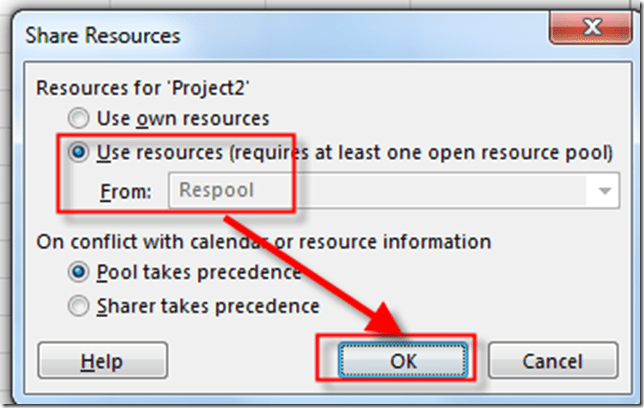Select the "Use resources" radio button
Image resolution: width=644 pixels, height=408 pixels.
coord(80,153)
